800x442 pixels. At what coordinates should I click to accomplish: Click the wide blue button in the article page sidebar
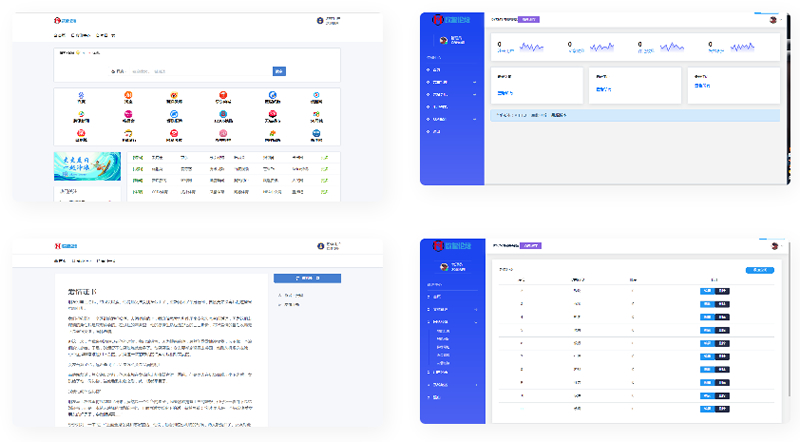click(307, 279)
